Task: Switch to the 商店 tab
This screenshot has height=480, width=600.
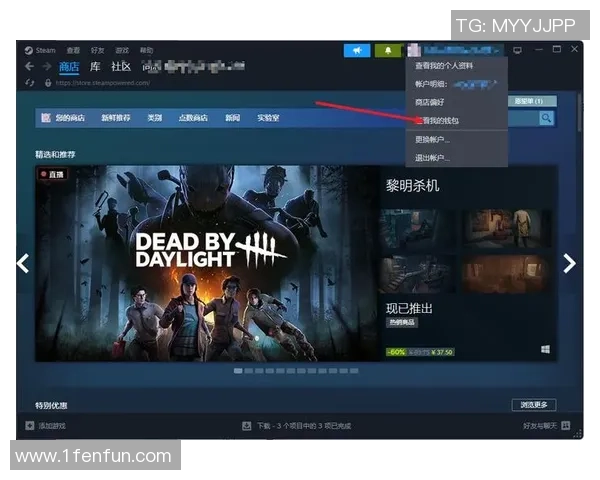Action: [69, 67]
